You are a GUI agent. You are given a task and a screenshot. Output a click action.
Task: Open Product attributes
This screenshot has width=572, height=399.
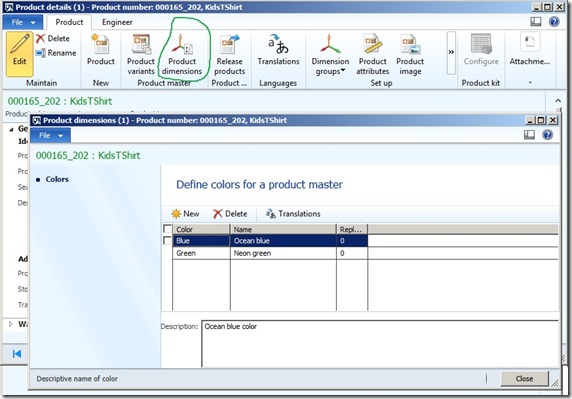372,54
